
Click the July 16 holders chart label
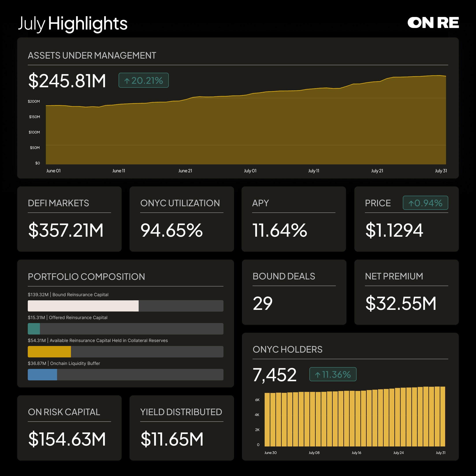[x=356, y=453]
